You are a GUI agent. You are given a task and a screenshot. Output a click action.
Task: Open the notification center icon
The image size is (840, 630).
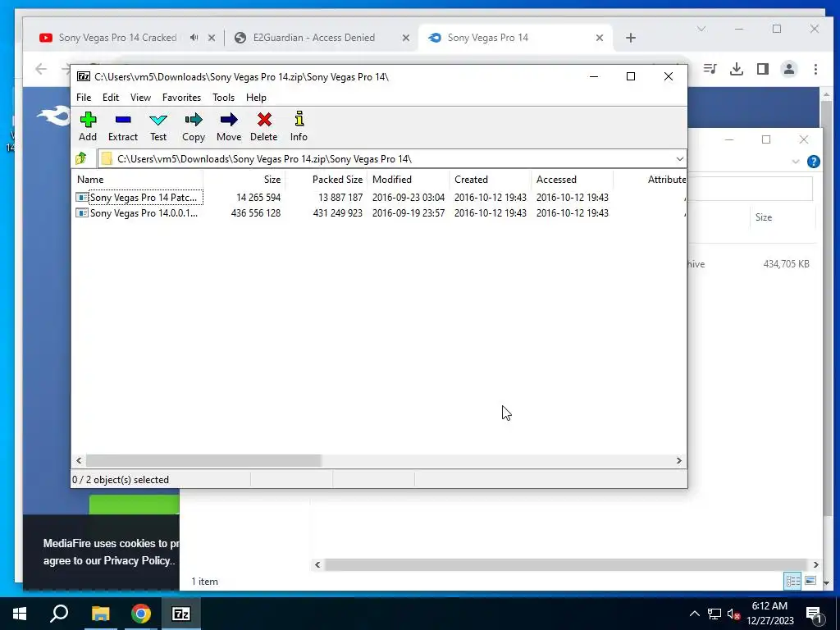click(x=815, y=614)
